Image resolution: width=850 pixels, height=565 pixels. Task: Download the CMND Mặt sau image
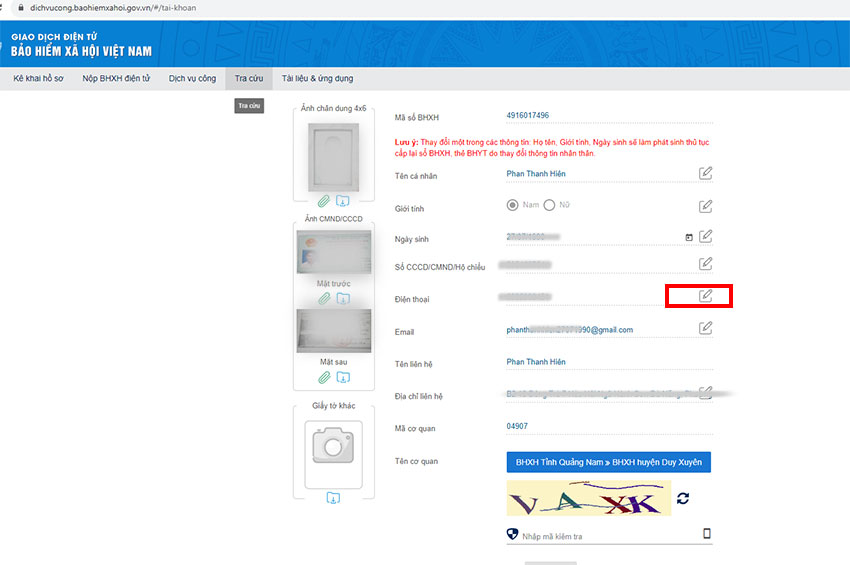343,377
